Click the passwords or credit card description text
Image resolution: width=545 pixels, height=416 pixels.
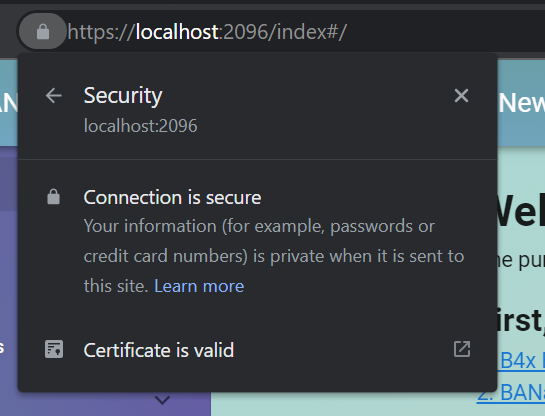point(274,256)
